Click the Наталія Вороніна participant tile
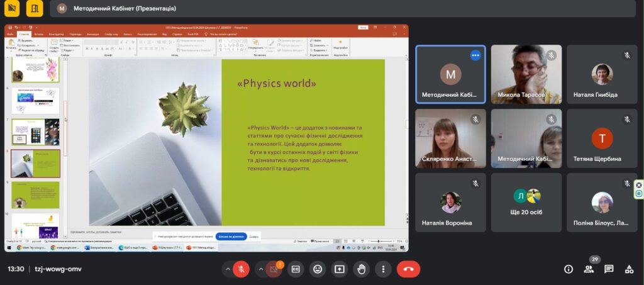The width and height of the screenshot is (644, 285). [450, 203]
